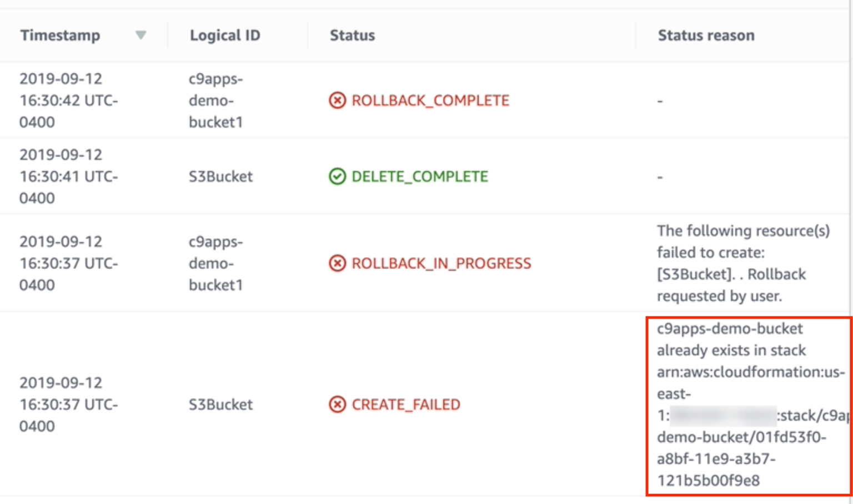Viewport: 853px width, 504px height.
Task: Select S3Bucket in the DELETE_COMPLETE row
Action: pos(220,177)
